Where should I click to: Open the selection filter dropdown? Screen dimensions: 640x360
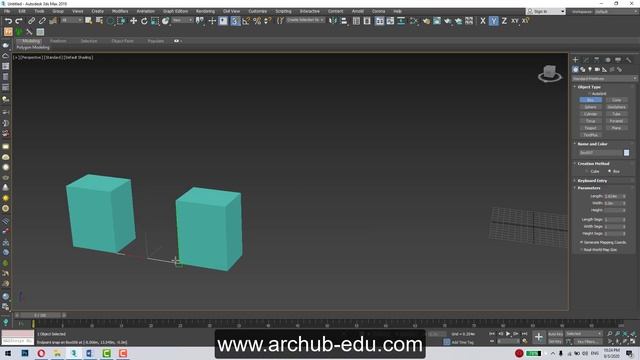pyautogui.click(x=71, y=20)
